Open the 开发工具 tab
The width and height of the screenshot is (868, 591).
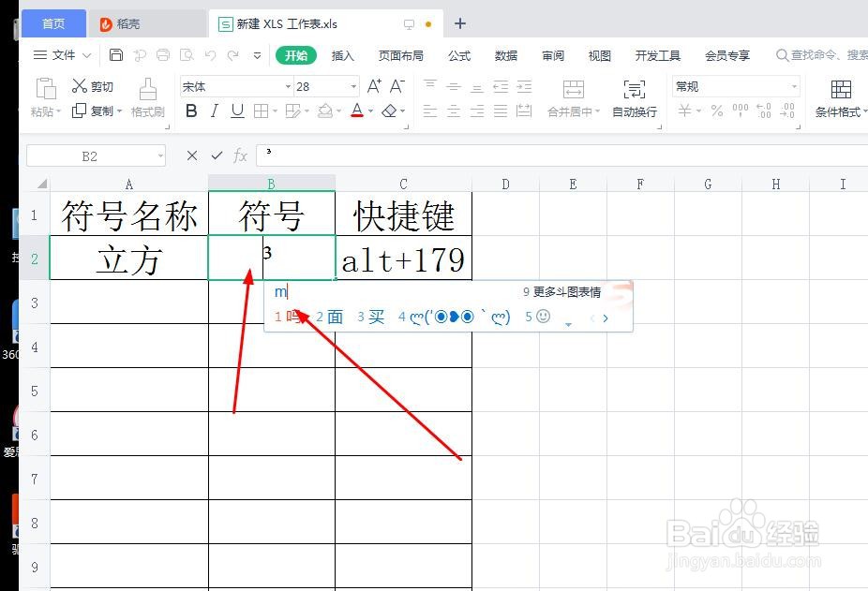[x=658, y=55]
